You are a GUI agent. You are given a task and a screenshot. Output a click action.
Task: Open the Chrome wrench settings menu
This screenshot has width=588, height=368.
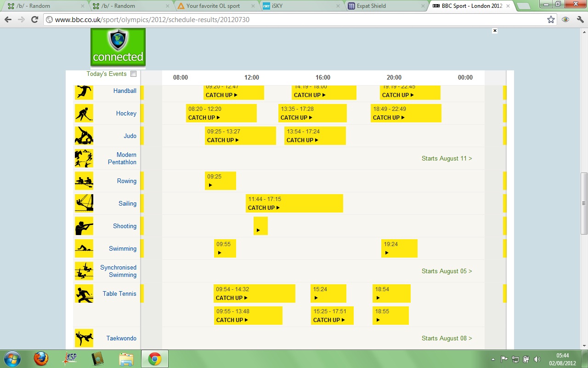click(580, 20)
